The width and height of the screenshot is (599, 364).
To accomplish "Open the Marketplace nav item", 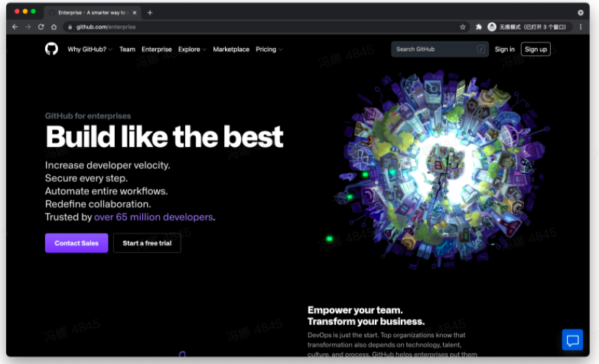I will pyautogui.click(x=231, y=49).
